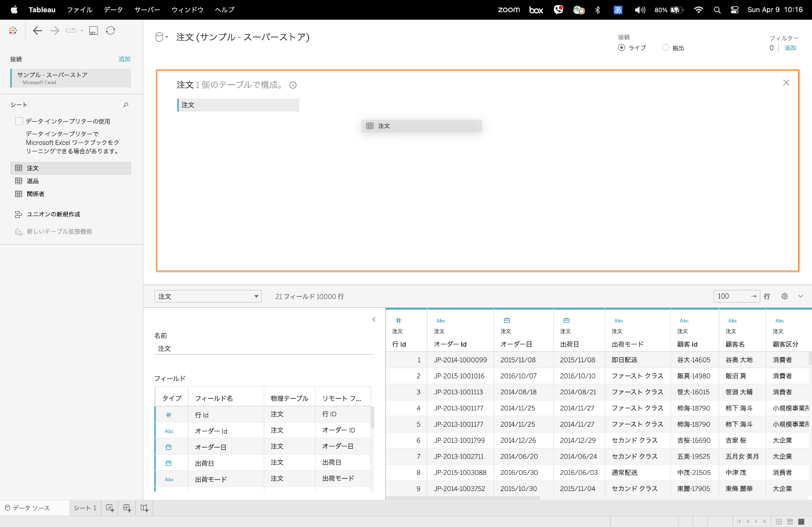Click the Abc type icon above 出荷モード column
812x527 pixels.
click(619, 321)
